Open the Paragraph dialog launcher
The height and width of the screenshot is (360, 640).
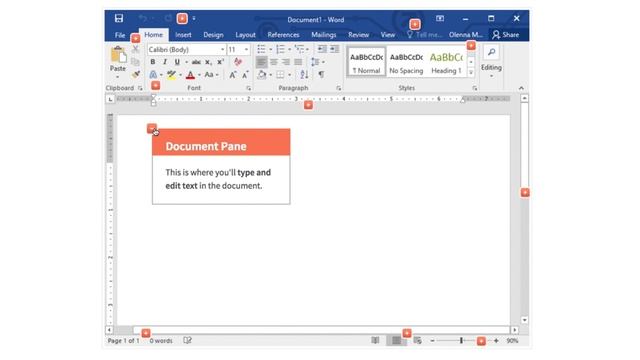click(x=338, y=88)
